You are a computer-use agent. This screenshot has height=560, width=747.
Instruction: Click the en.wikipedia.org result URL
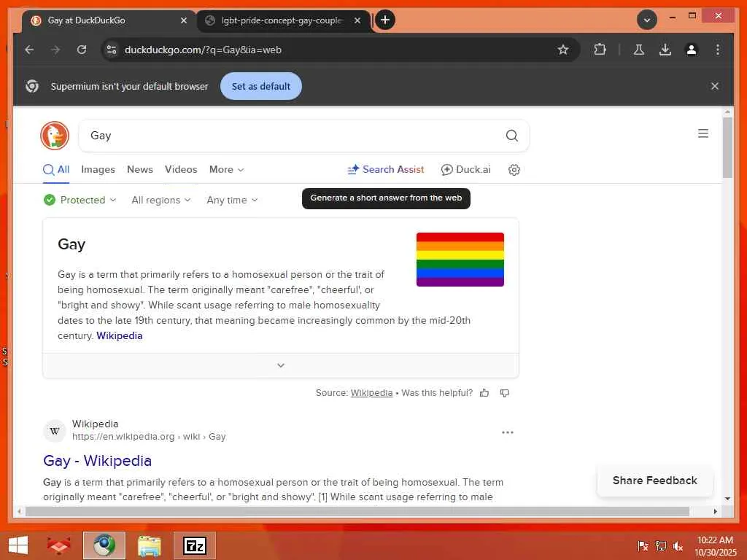pyautogui.click(x=149, y=437)
